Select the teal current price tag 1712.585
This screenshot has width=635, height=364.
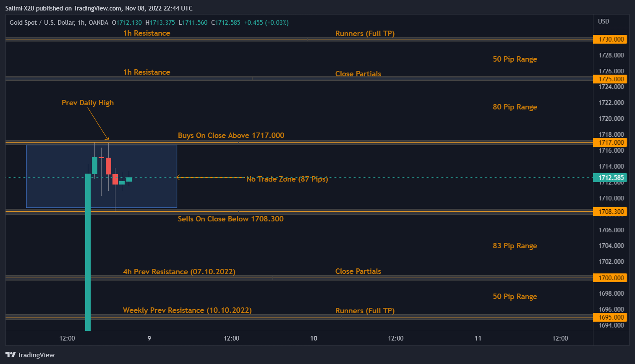611,177
